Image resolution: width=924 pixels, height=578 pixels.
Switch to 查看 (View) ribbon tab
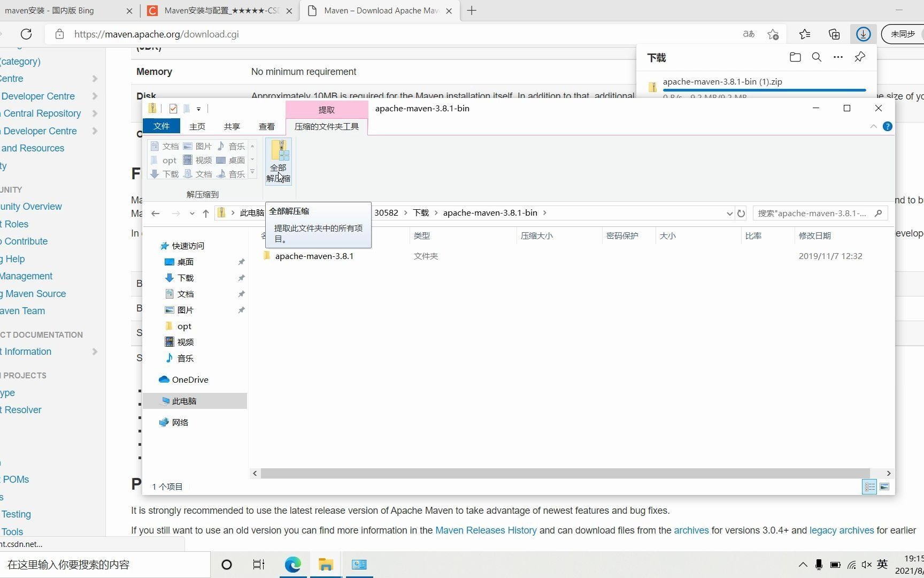pos(266,127)
